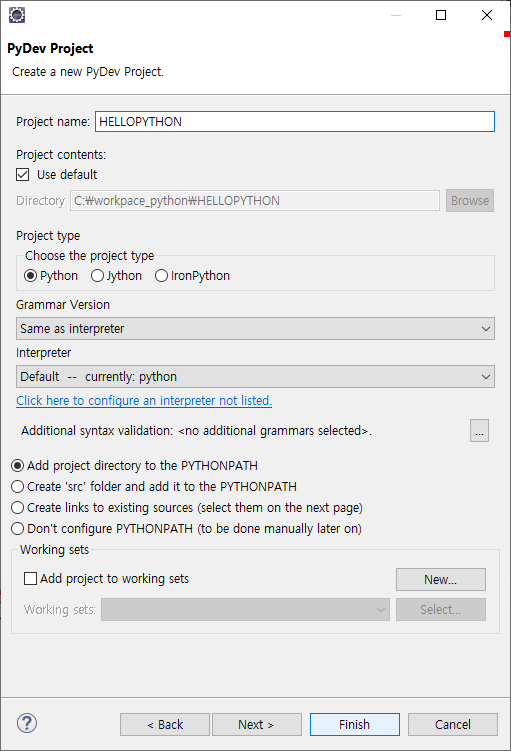Open the help question mark icon
The height and width of the screenshot is (751, 511).
click(27, 723)
